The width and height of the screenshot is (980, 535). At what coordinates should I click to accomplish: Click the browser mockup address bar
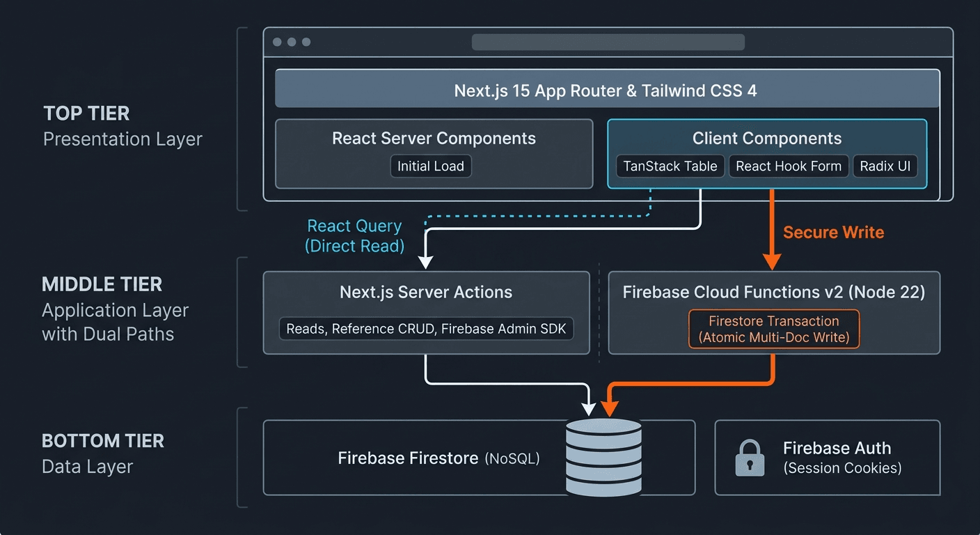click(608, 42)
